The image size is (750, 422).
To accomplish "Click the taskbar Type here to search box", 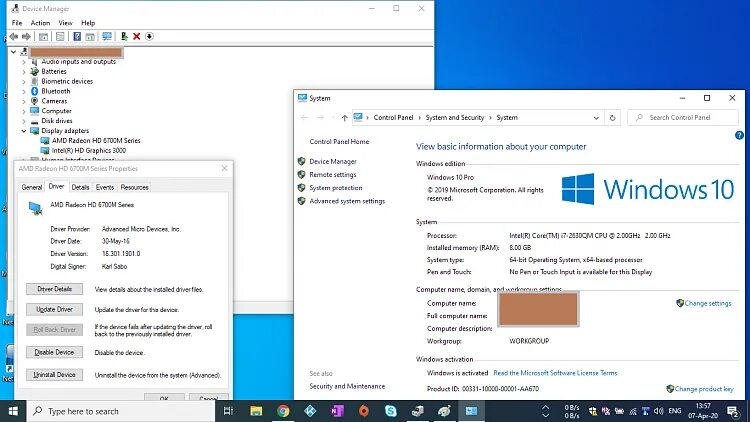I will pyautogui.click(x=121, y=411).
